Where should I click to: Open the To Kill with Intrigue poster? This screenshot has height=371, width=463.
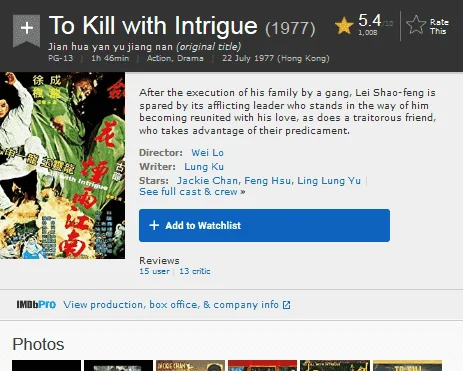point(62,165)
